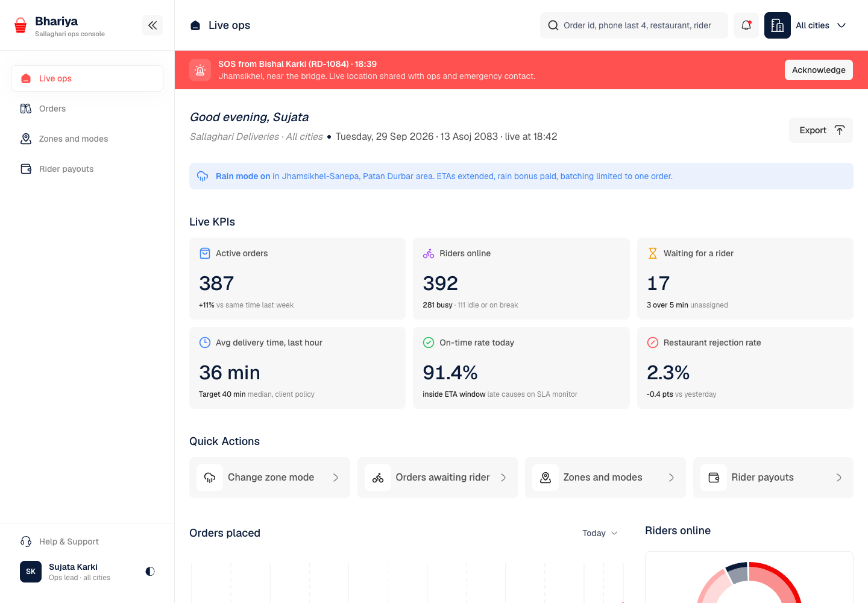Open Zones and modes quick action card
868x603 pixels.
click(x=605, y=478)
